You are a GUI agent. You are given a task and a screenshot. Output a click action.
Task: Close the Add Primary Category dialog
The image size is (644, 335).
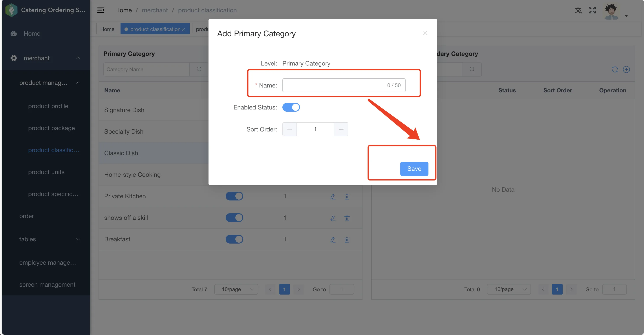[425, 33]
